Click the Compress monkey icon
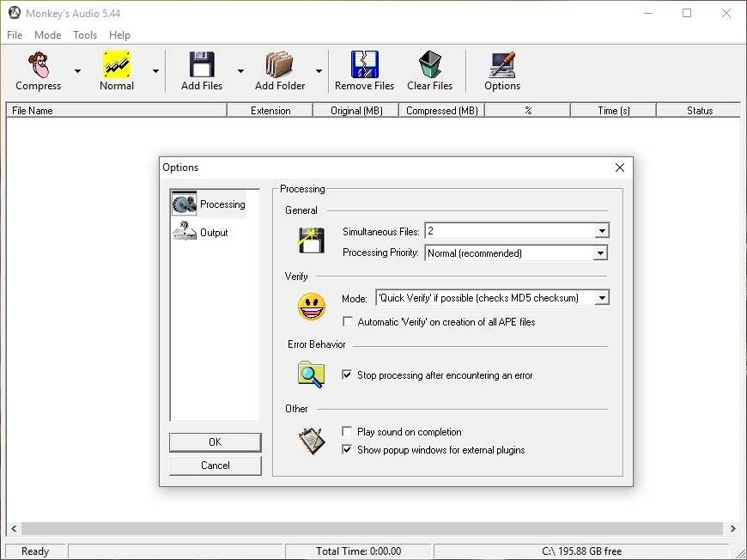 pos(39,64)
